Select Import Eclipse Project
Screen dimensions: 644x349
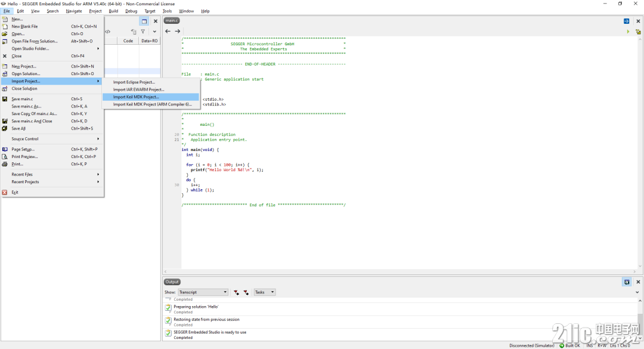150,82
